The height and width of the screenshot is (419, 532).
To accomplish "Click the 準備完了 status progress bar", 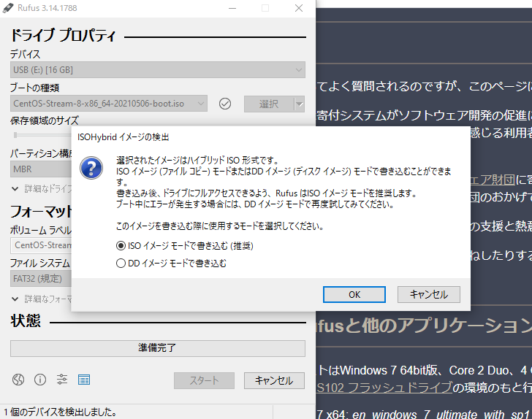I will 158,348.
